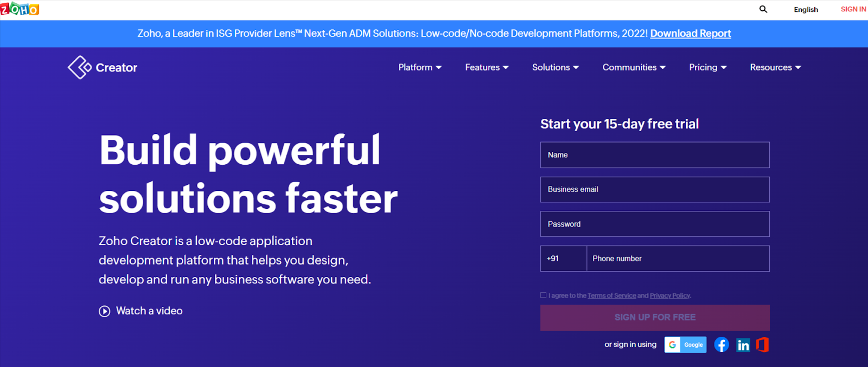Sign in using LinkedIn icon
The height and width of the screenshot is (367, 868).
[743, 345]
